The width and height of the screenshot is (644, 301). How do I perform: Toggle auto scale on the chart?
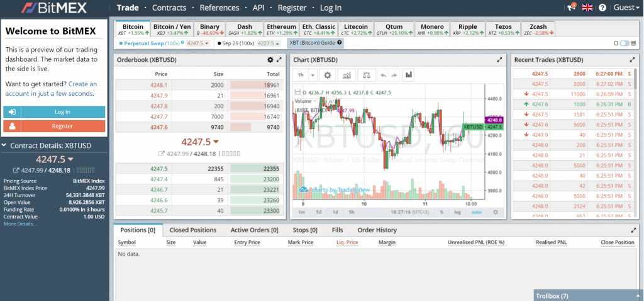pos(477,212)
